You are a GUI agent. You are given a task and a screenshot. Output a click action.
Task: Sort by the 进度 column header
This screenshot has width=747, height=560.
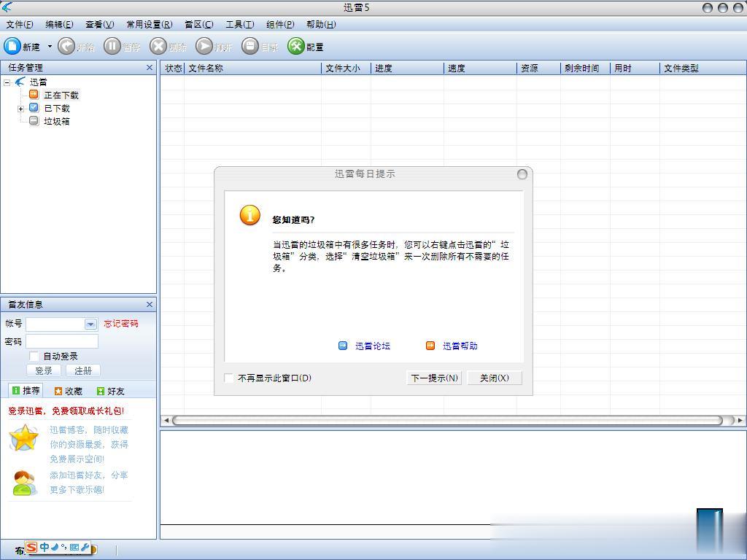407,68
